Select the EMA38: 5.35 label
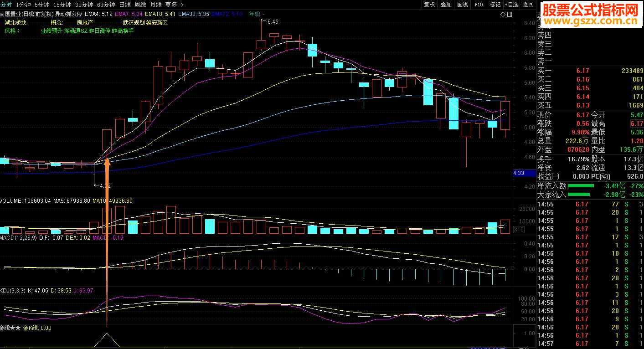This screenshot has height=349, width=644. [x=194, y=14]
